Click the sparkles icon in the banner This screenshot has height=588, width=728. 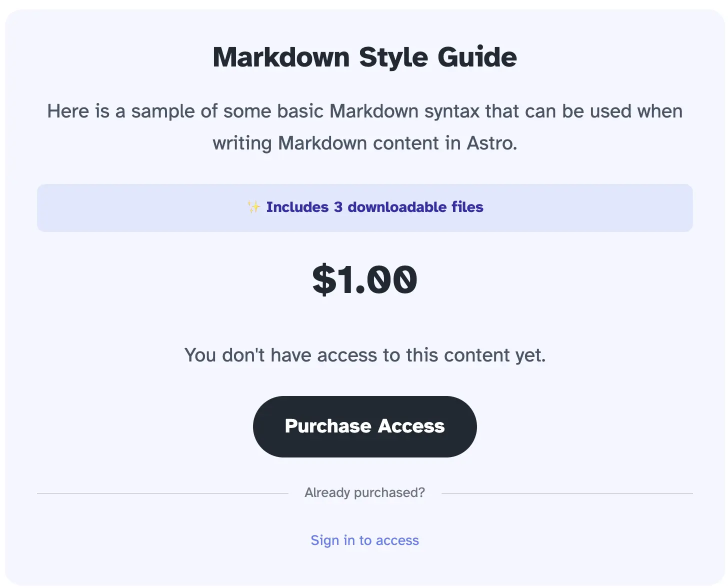pyautogui.click(x=253, y=207)
